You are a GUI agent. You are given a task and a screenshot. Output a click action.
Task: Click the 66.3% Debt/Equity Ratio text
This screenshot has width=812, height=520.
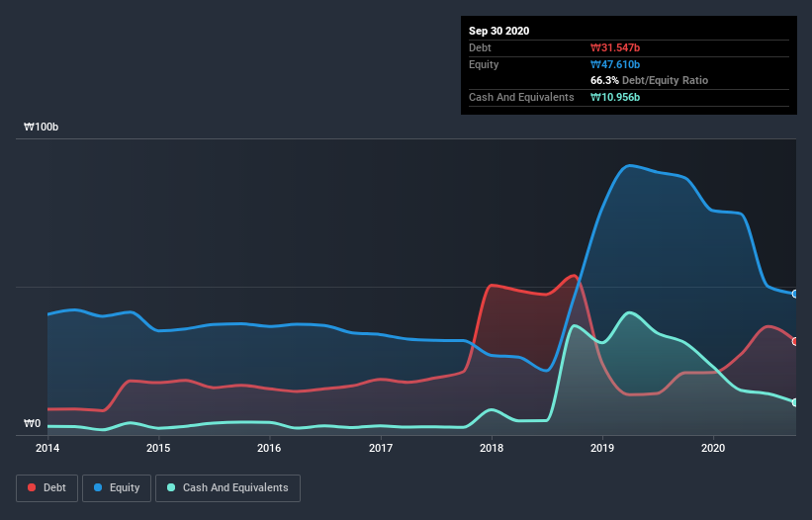[x=650, y=80]
